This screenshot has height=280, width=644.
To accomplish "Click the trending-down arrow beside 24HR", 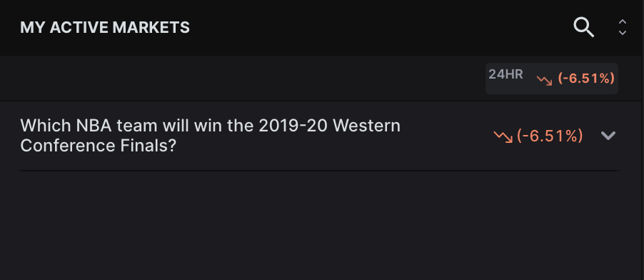I will [x=545, y=80].
